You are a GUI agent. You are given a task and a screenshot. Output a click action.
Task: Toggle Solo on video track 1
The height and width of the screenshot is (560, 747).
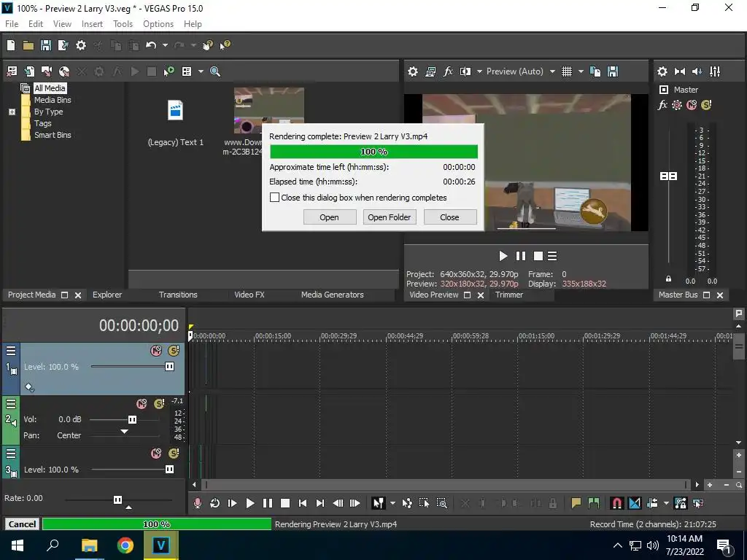[x=174, y=351]
